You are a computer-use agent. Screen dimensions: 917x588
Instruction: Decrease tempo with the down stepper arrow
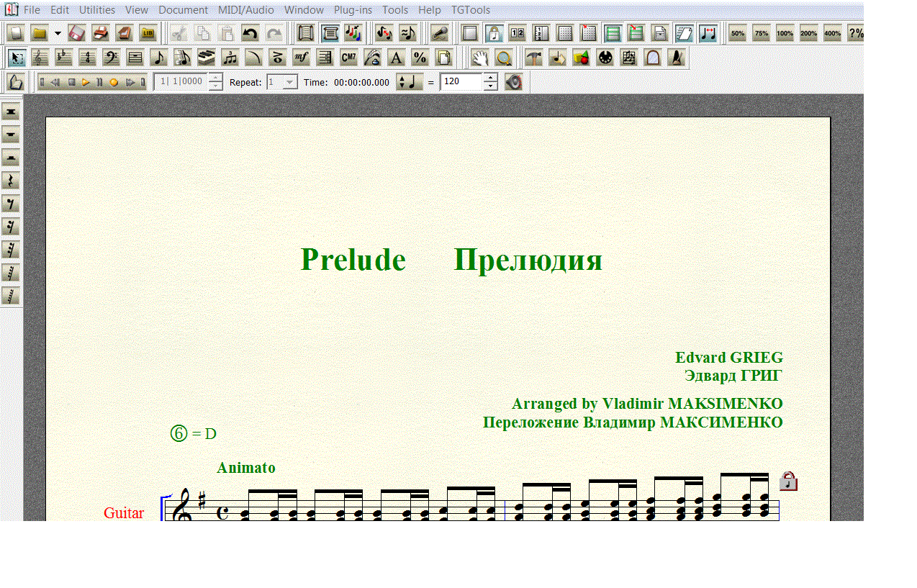coord(490,86)
